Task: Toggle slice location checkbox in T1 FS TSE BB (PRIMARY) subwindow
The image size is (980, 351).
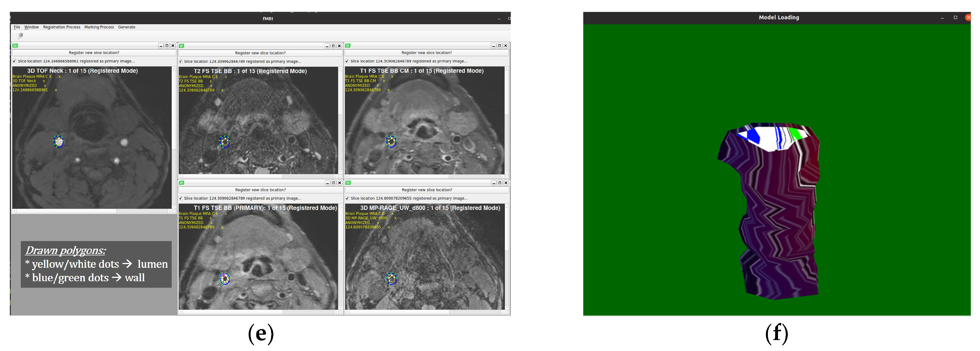Action: (181, 198)
